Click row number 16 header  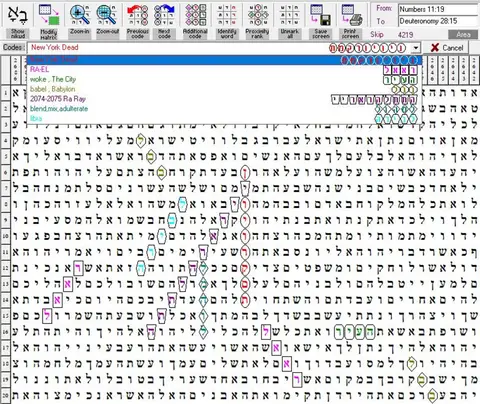(5, 331)
